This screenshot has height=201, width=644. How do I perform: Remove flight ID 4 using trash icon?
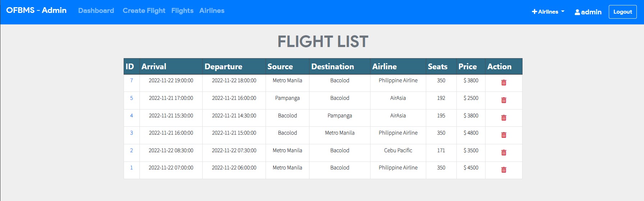pyautogui.click(x=503, y=118)
